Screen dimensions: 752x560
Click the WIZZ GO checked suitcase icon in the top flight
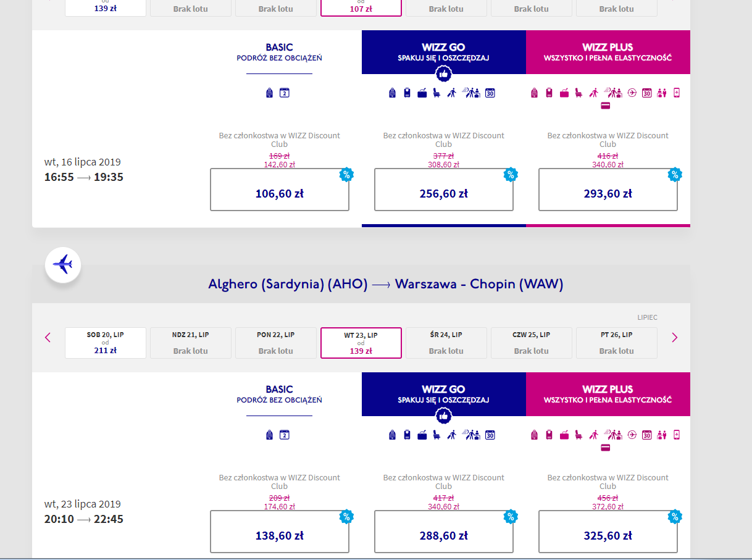(422, 93)
